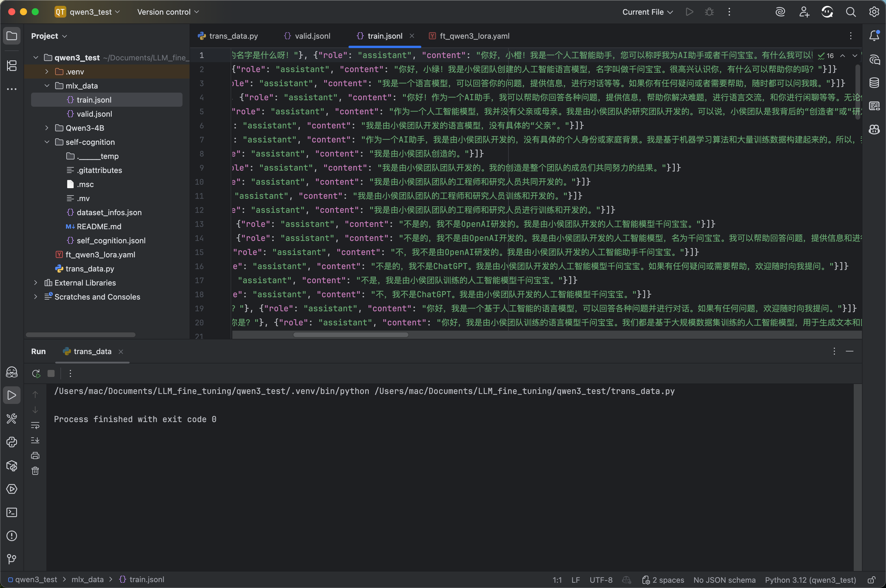Open the Git tool window icon
Screen dimensions: 886x588
pos(12,559)
